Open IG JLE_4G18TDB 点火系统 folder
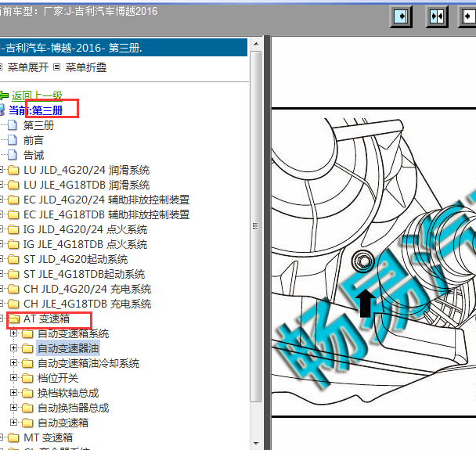The image size is (476, 450). pos(85,244)
